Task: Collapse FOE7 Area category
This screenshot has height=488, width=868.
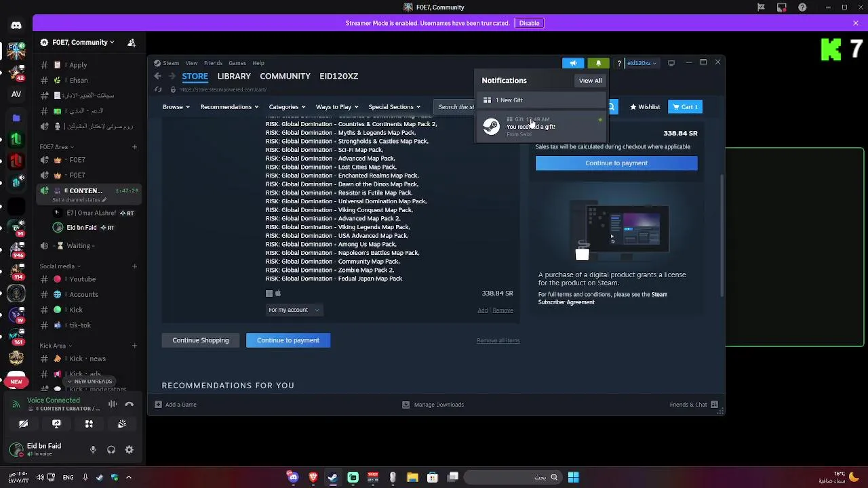Action: (56, 146)
